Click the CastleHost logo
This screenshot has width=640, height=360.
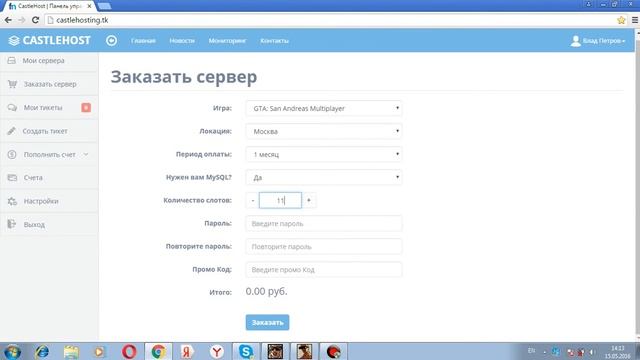tap(49, 40)
